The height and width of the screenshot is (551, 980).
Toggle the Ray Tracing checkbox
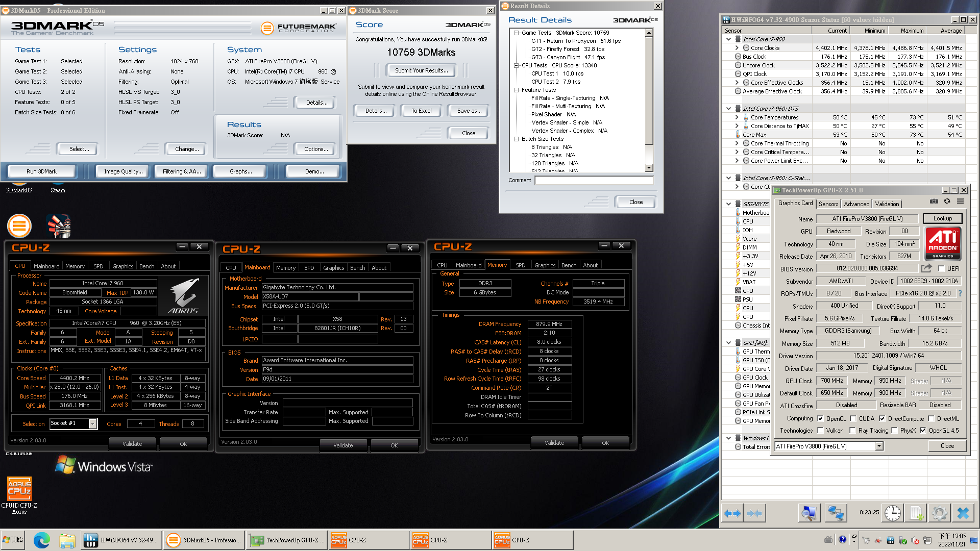[852, 430]
